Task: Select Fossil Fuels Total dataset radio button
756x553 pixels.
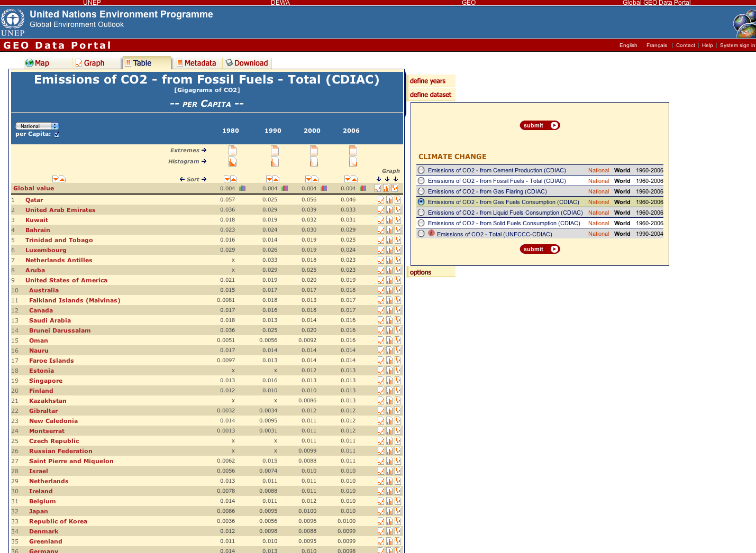Action: pos(421,181)
